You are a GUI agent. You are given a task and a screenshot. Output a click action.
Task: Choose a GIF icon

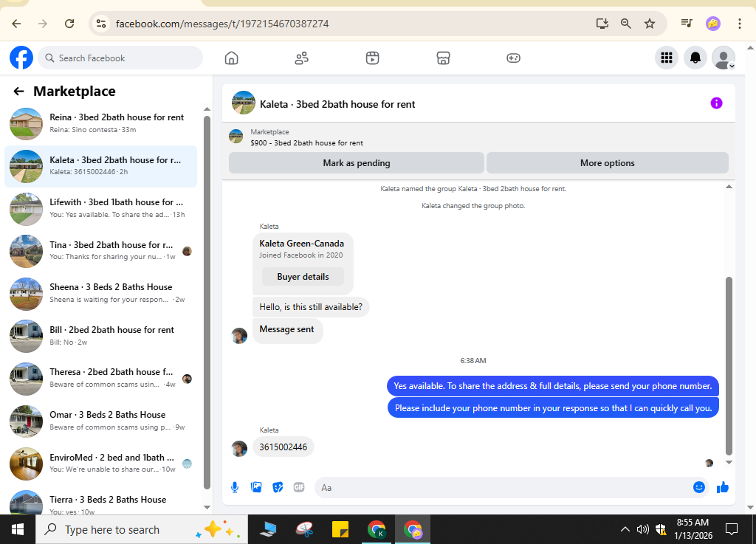coord(299,487)
